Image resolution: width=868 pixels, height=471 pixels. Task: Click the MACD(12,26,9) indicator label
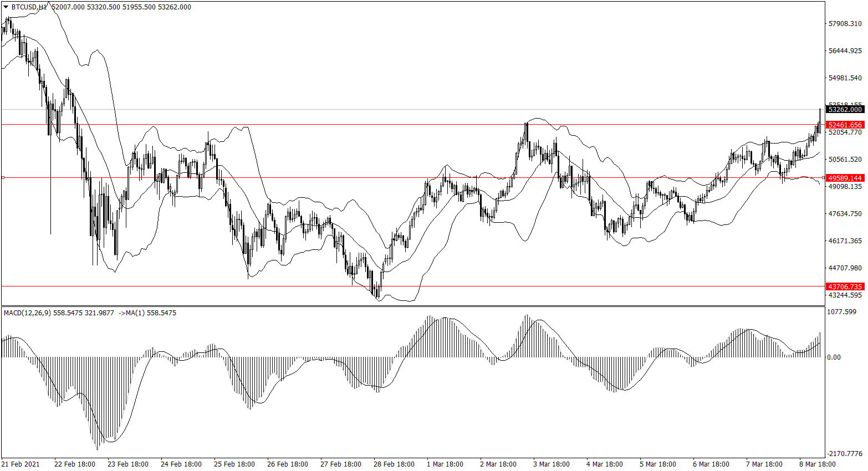click(x=27, y=313)
